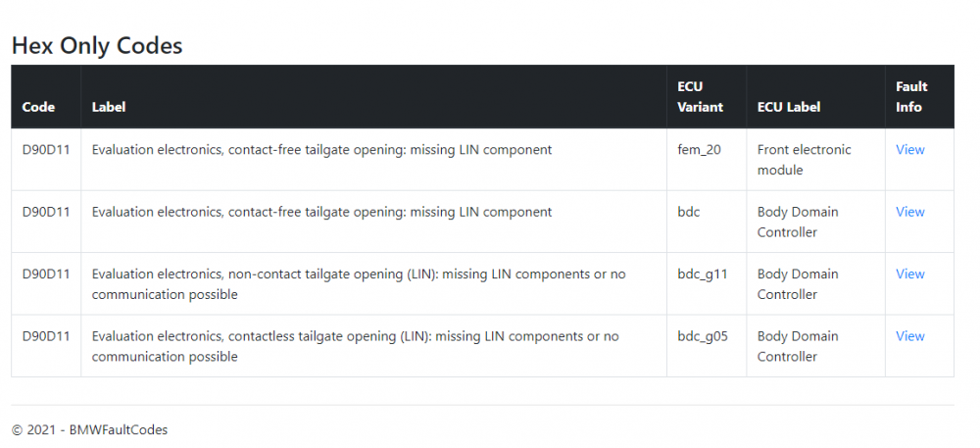Open View link for bdc_g05 row
The image size is (980, 448).
(x=910, y=336)
